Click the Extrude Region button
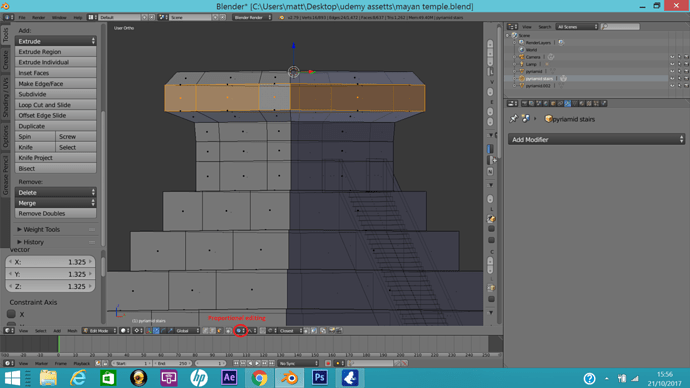690x388 pixels. 55,51
